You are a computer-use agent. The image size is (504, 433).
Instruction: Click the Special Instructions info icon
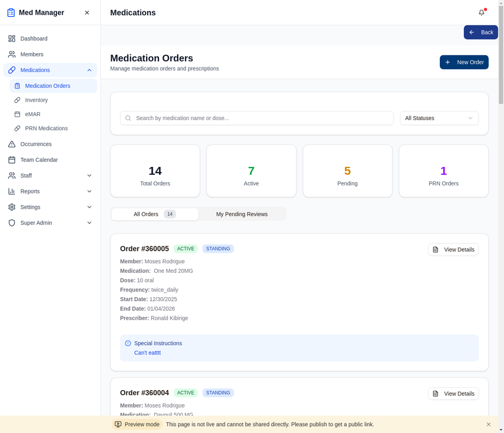(127, 343)
